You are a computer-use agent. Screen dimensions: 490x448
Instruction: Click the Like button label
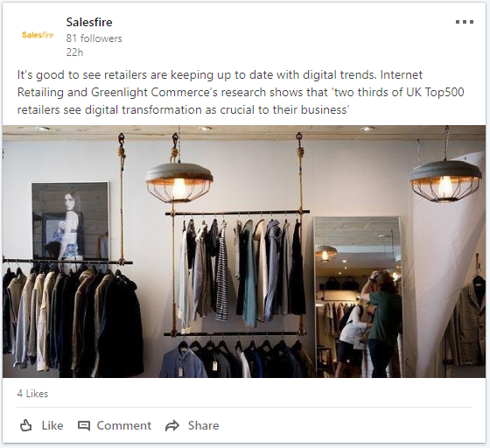pyautogui.click(x=52, y=425)
